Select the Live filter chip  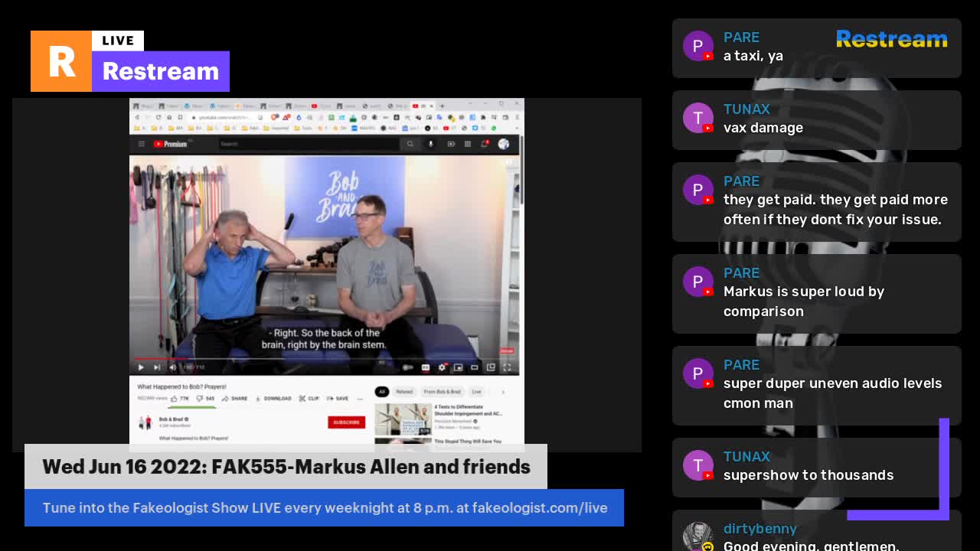tap(476, 392)
